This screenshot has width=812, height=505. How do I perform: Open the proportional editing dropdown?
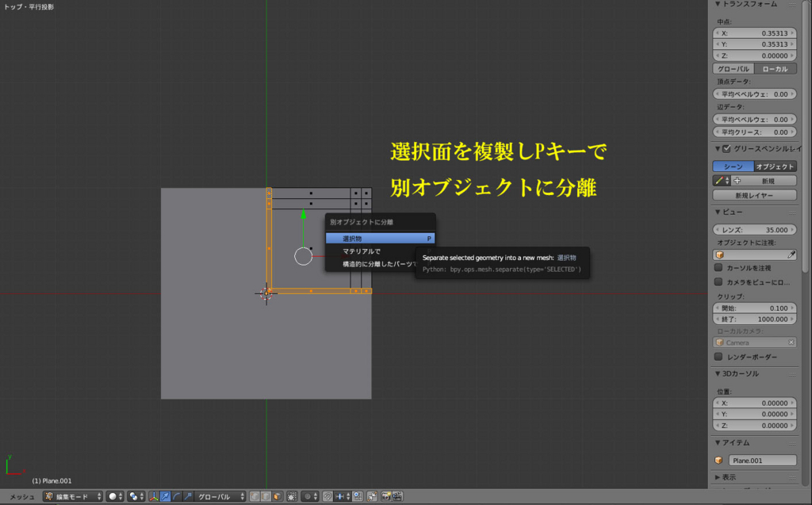(x=310, y=496)
